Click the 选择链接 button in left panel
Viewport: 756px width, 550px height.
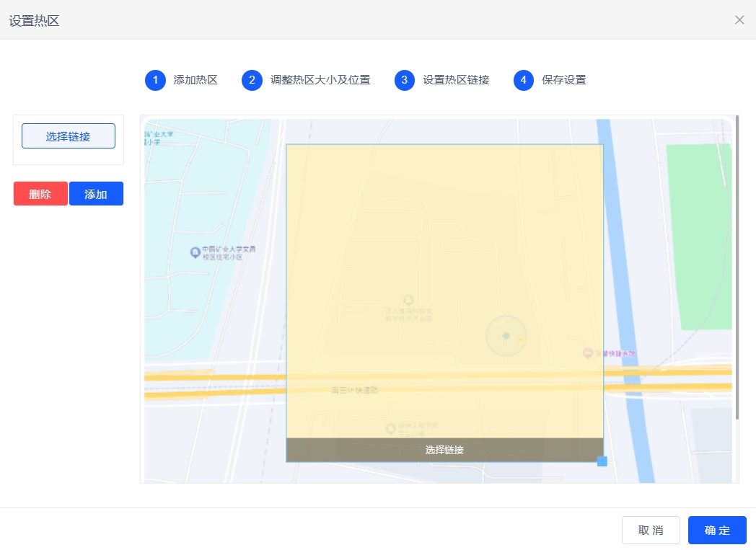(69, 136)
